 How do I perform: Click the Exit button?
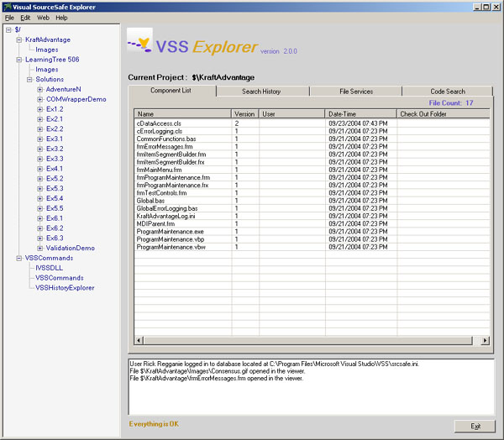[475, 427]
